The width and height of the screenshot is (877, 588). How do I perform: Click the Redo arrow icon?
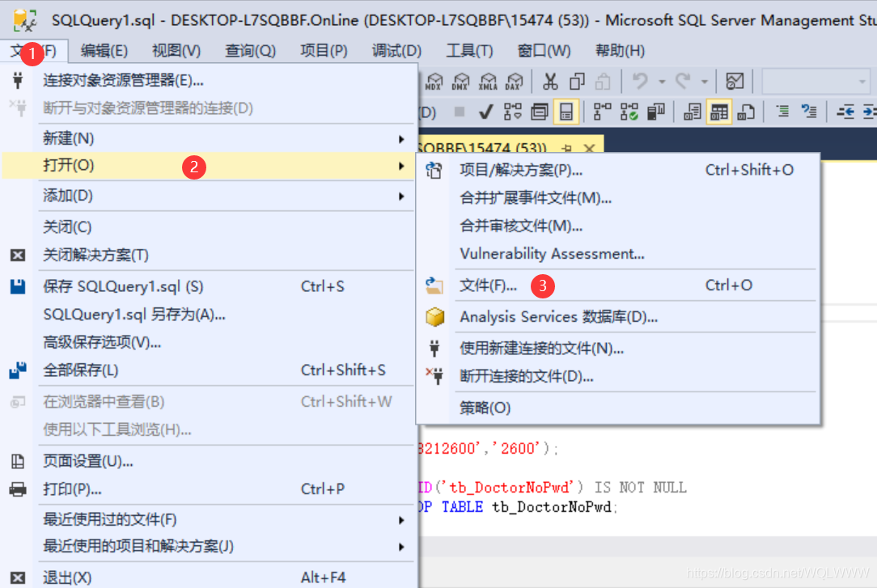coord(684,81)
